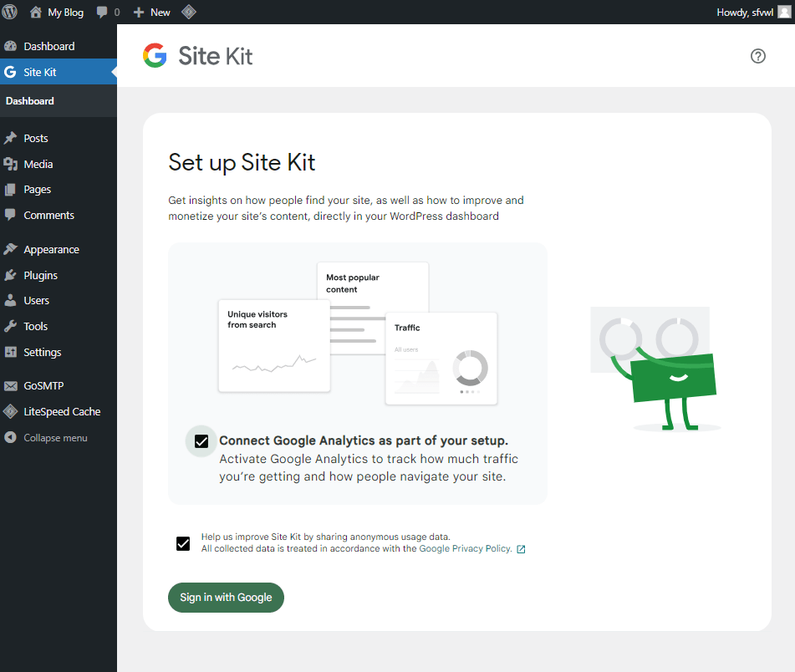Click the WordPress logo in the admin bar

click(x=10, y=12)
